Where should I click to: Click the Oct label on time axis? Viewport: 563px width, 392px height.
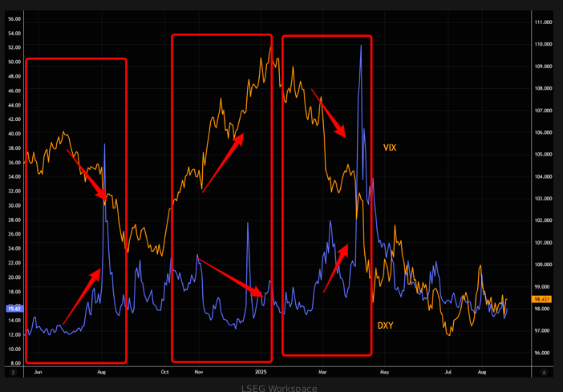164,372
